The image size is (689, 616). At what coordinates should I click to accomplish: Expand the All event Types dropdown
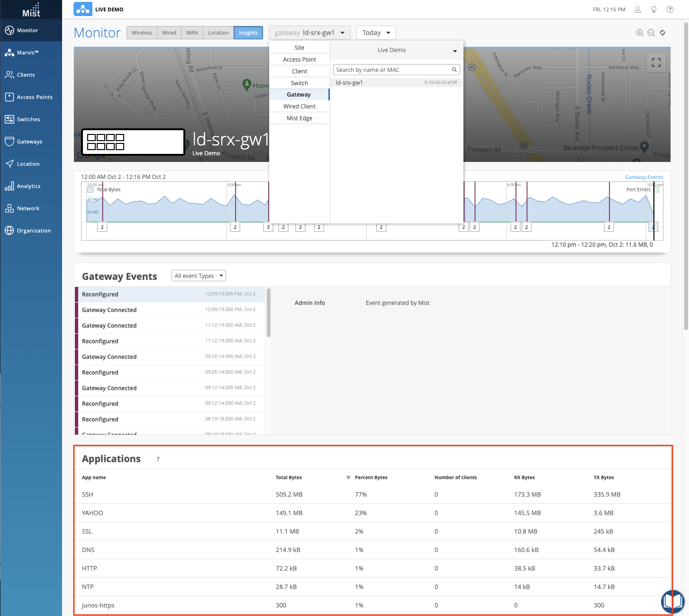(199, 276)
